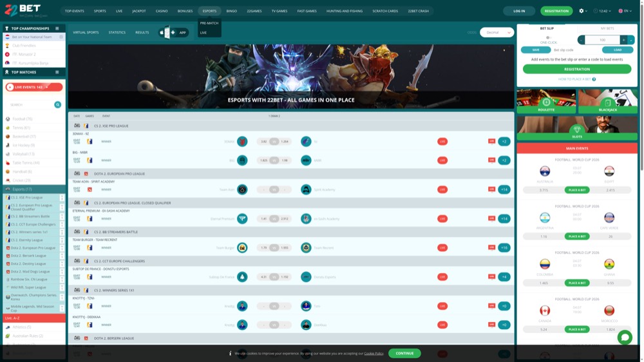Click the Team Recrent logo
Viewport: 644px width, 362px height.
tap(306, 248)
